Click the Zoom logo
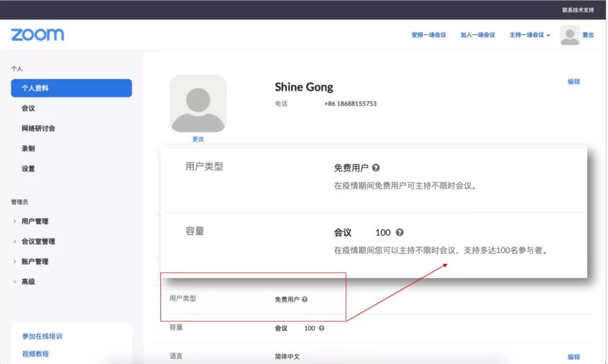 [37, 34]
